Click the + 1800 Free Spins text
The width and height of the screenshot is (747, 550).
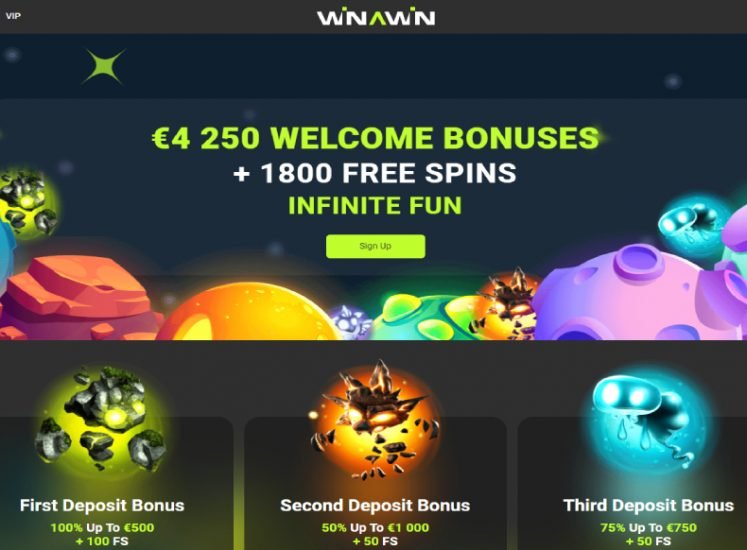[x=375, y=173]
